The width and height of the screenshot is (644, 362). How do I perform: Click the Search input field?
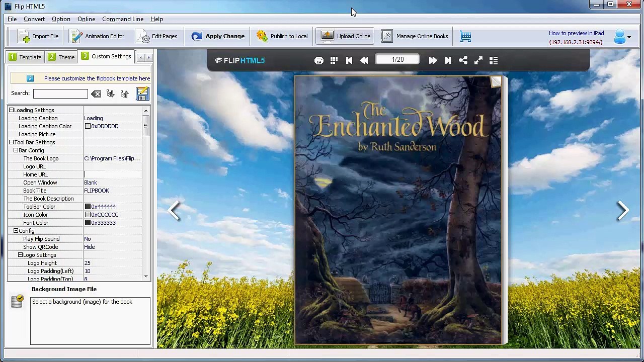pos(60,94)
